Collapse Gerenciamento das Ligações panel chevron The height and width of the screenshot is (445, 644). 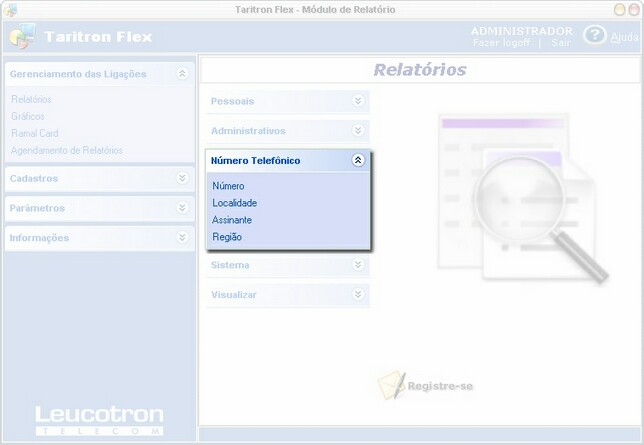pyautogui.click(x=182, y=74)
